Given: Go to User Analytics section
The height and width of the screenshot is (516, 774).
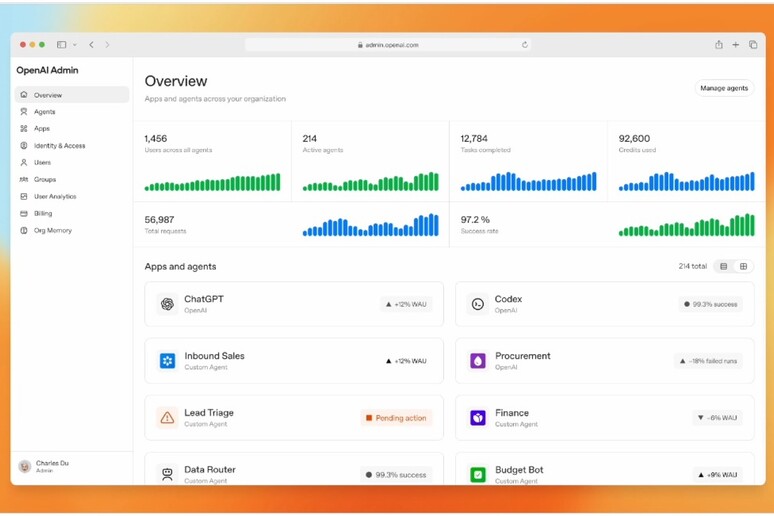Looking at the screenshot, I should pos(55,196).
